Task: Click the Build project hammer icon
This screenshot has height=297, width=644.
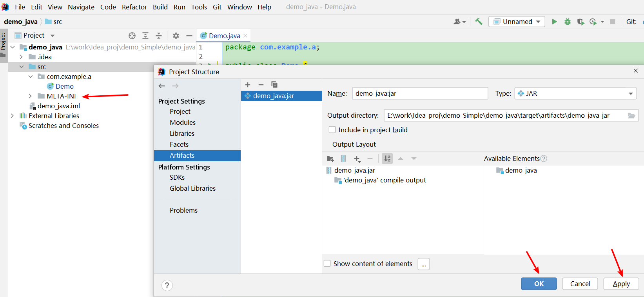Action: tap(479, 22)
